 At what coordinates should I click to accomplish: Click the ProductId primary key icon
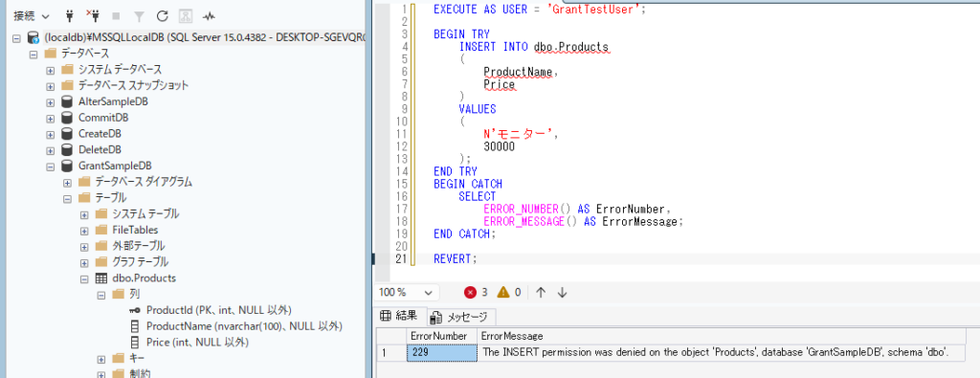(134, 310)
